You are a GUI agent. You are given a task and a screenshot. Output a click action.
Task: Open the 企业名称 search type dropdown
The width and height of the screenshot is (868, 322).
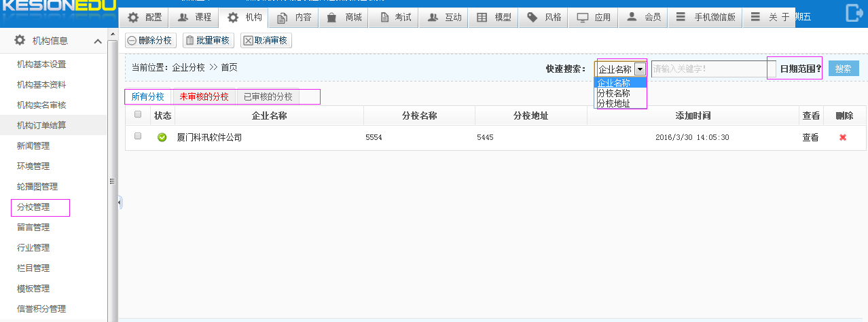pyautogui.click(x=640, y=69)
